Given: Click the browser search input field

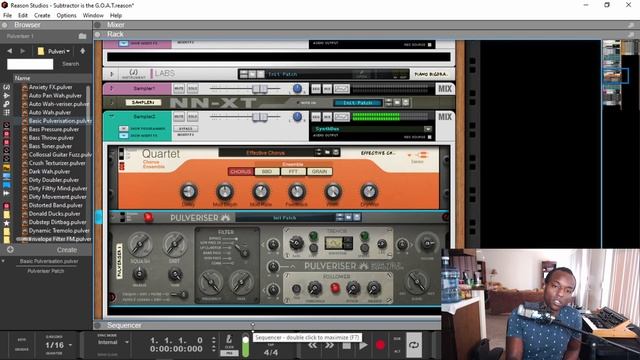Looking at the screenshot, I should point(30,64).
